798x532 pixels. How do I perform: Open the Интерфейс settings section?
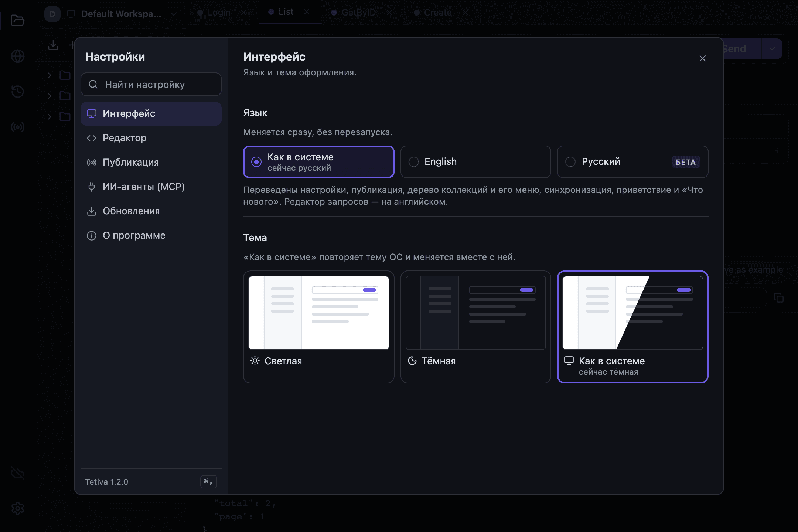point(151,113)
